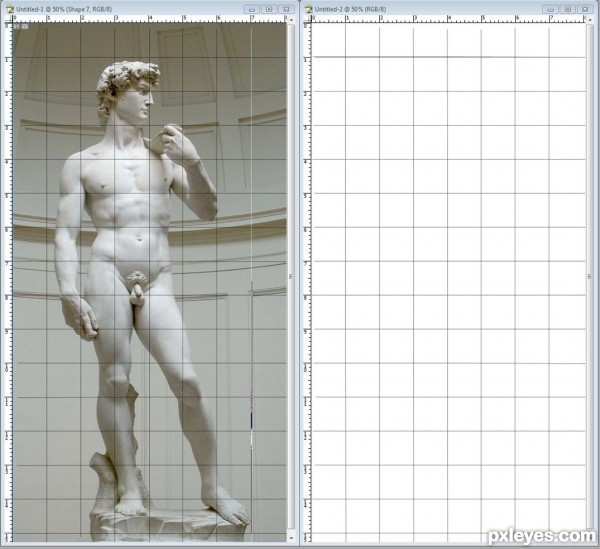The height and width of the screenshot is (549, 600).
Task: Click the scroll-up arrow in Untitled-2 window
Action: [590, 19]
